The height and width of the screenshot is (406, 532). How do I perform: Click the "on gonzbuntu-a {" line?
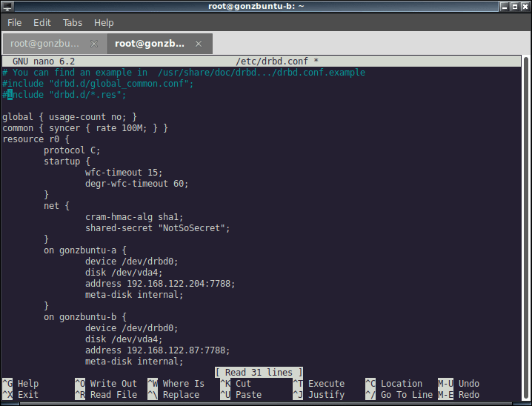tap(85, 250)
